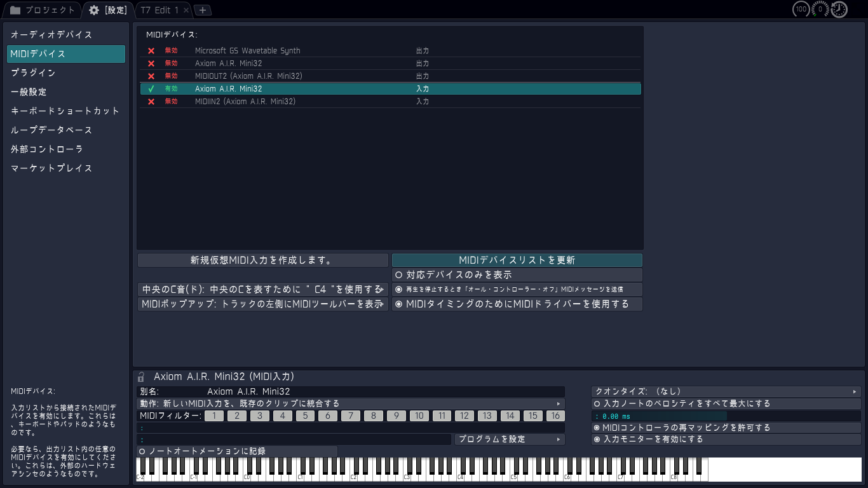This screenshot has height=488, width=868.
Task: Toggle MIDI filter channel 16
Action: tap(555, 416)
